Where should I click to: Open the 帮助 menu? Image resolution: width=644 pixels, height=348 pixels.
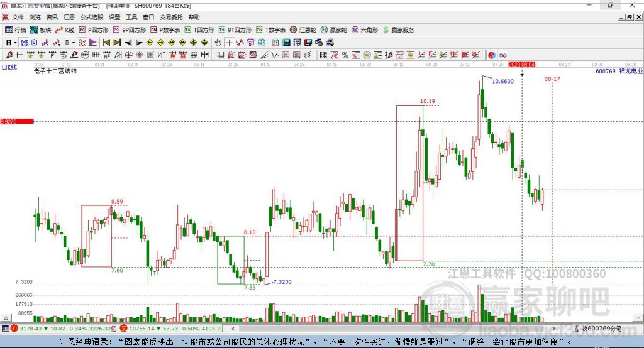(194, 17)
